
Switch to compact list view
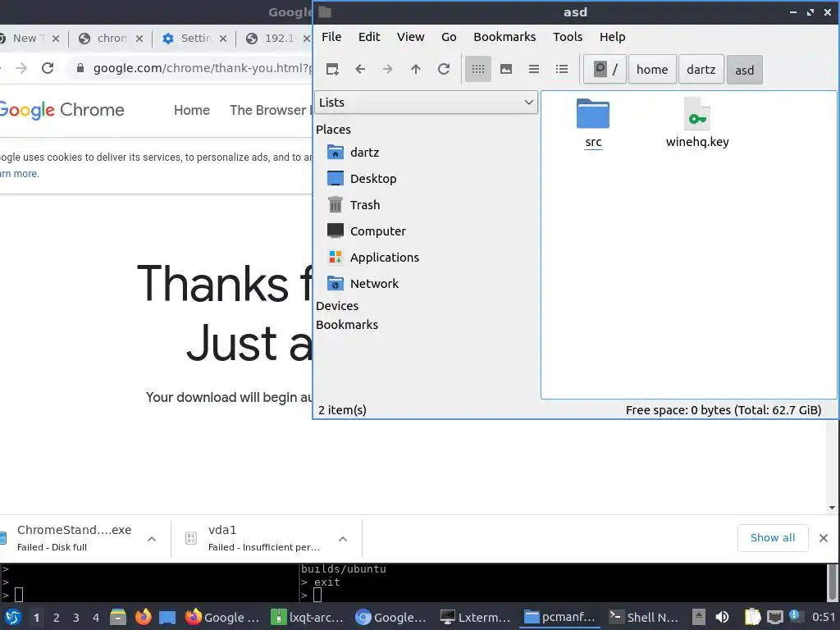pos(533,69)
